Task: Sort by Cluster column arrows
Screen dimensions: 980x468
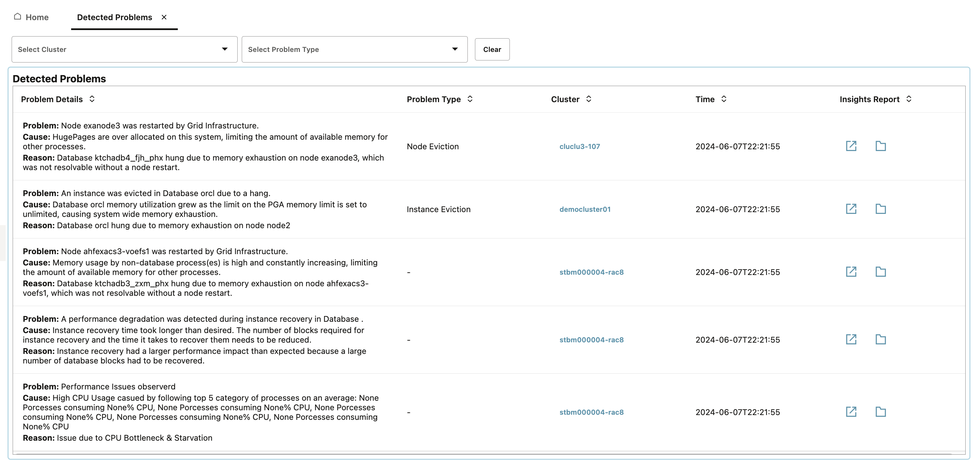Action: pyautogui.click(x=589, y=99)
